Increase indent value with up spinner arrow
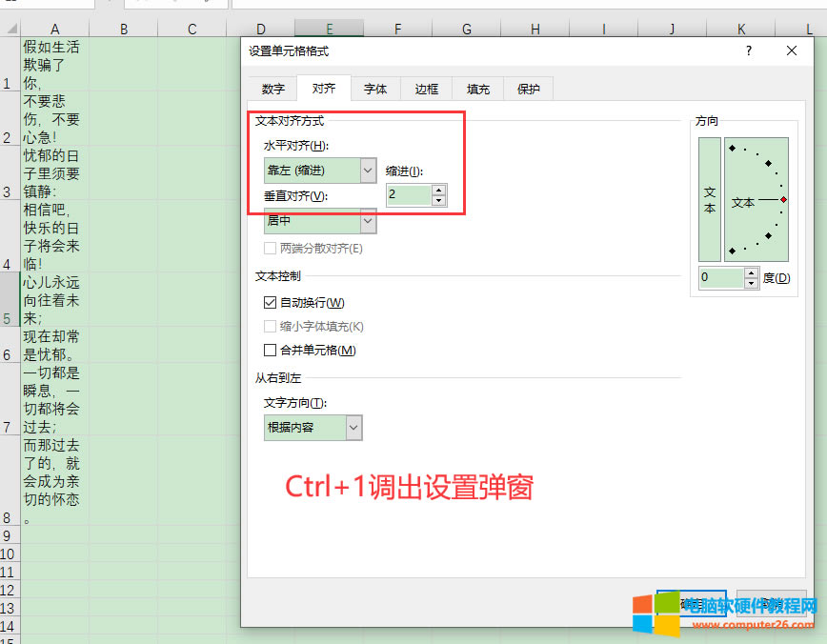The height and width of the screenshot is (644, 827). 438,190
